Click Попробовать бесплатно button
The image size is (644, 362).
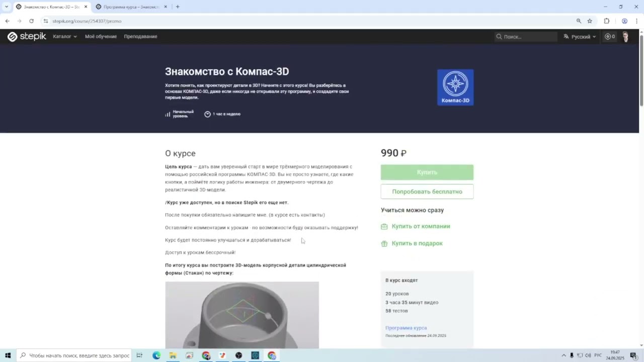pos(427,192)
